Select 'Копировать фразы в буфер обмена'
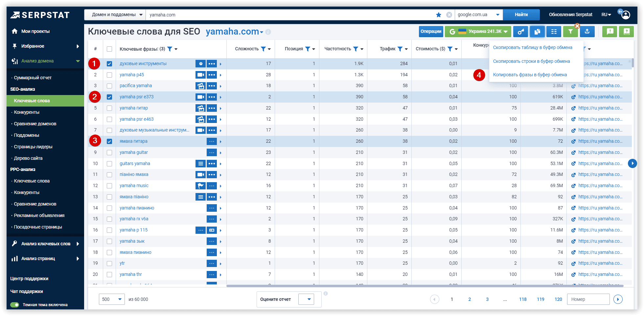Screen dimensions: 644x316 coord(530,75)
